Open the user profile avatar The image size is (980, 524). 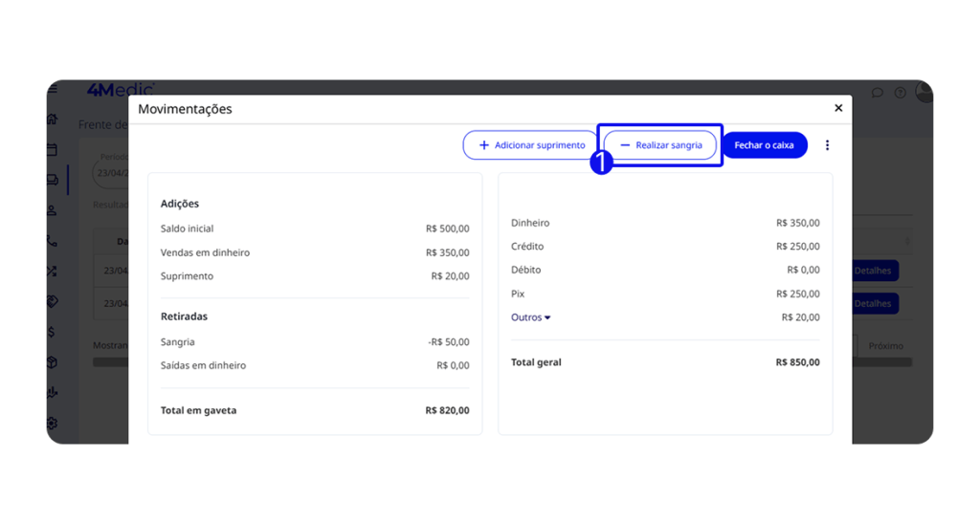[924, 92]
